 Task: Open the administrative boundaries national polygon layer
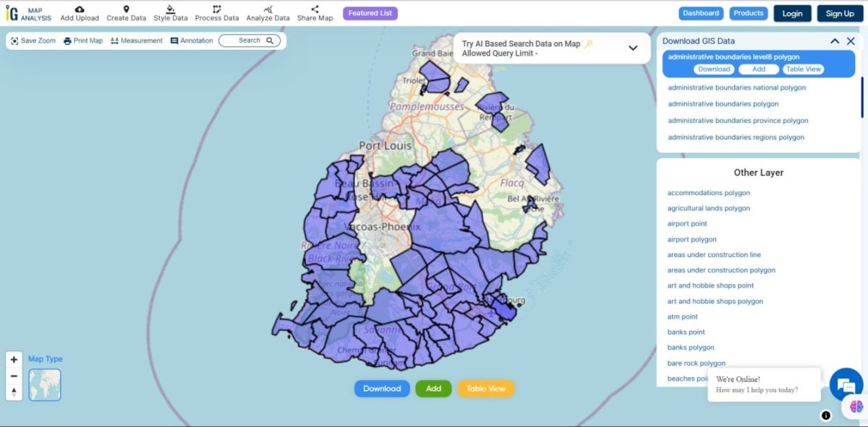735,87
